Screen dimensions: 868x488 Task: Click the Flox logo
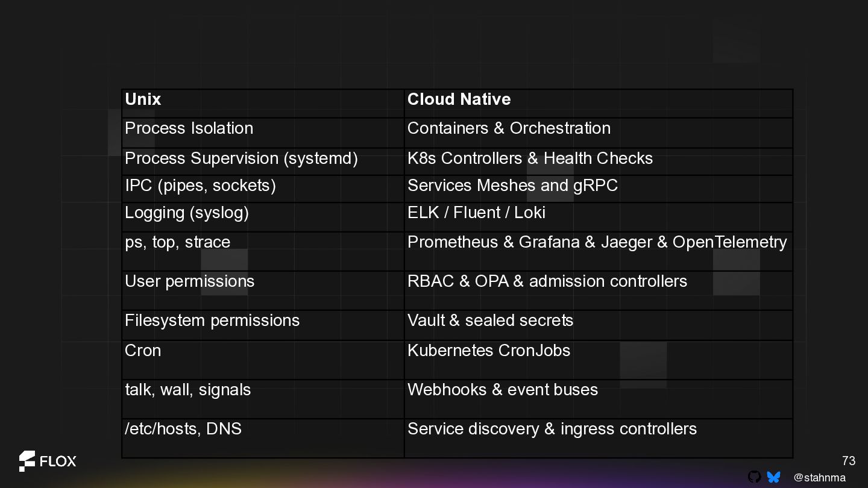coord(48,461)
